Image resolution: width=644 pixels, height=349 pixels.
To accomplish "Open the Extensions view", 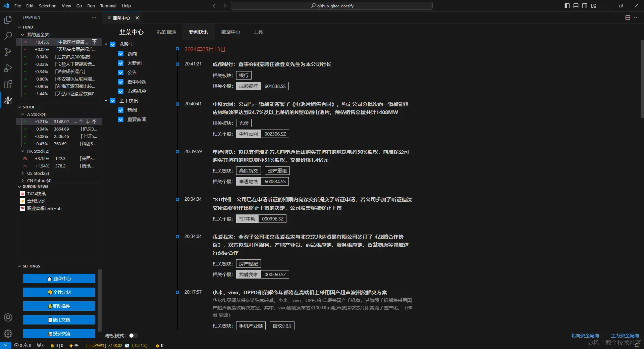I will pos(8,84).
